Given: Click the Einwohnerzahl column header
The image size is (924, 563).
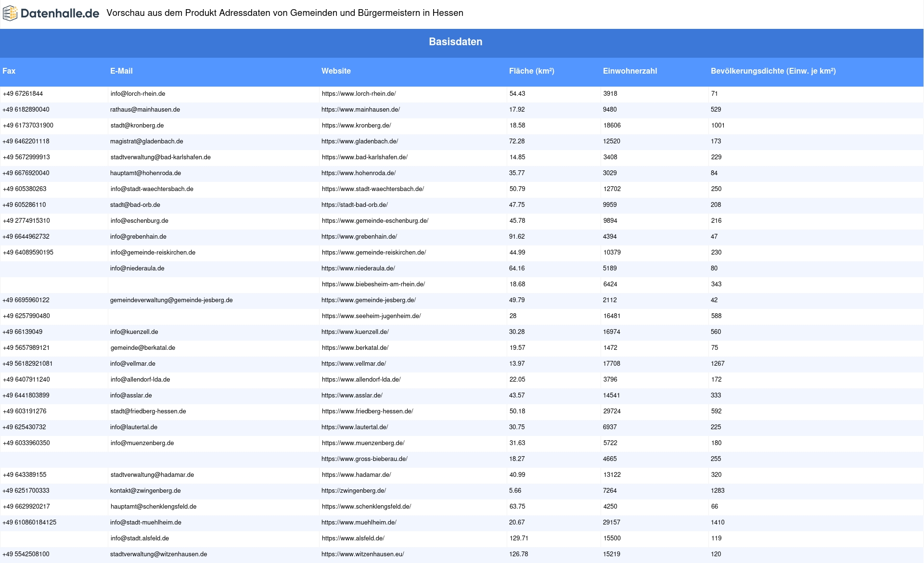Looking at the screenshot, I should coord(630,71).
